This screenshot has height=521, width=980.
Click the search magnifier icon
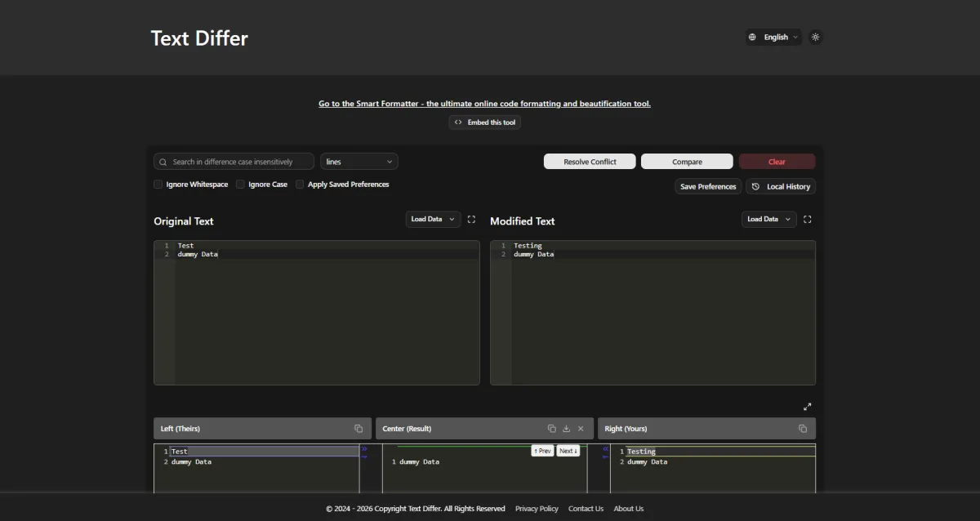pos(163,162)
